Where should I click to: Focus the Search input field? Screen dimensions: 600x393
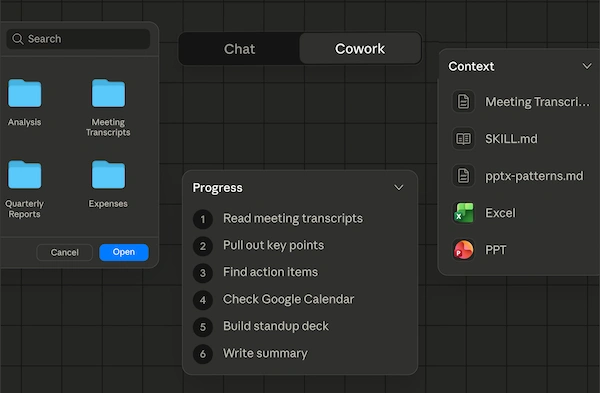(x=78, y=39)
